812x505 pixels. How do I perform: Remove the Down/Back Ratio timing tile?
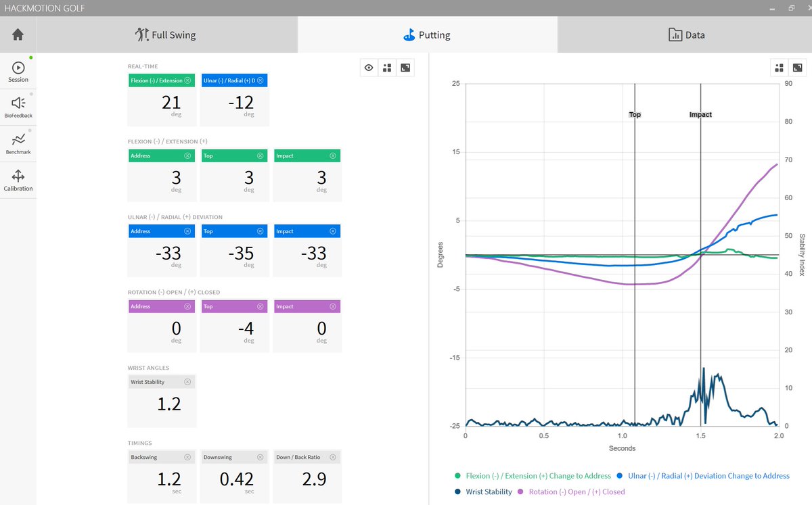point(332,456)
